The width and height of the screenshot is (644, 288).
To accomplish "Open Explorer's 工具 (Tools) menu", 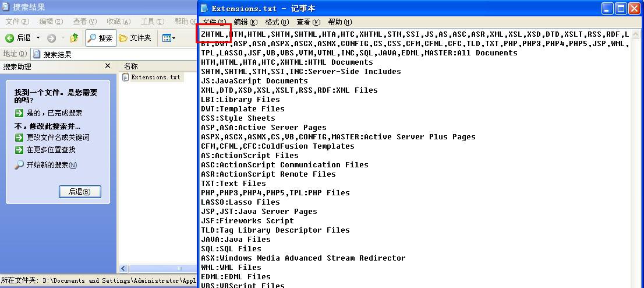I will [x=151, y=22].
